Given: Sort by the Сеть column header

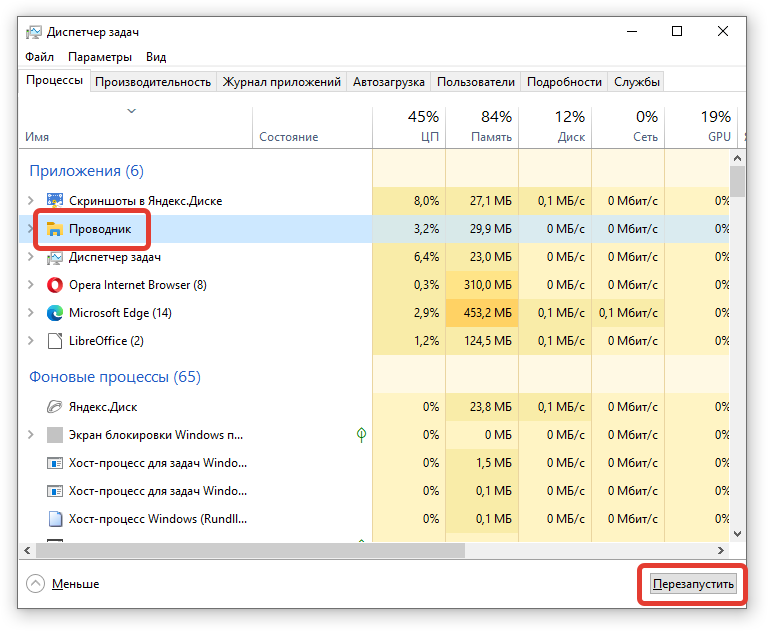Looking at the screenshot, I should pos(628,127).
